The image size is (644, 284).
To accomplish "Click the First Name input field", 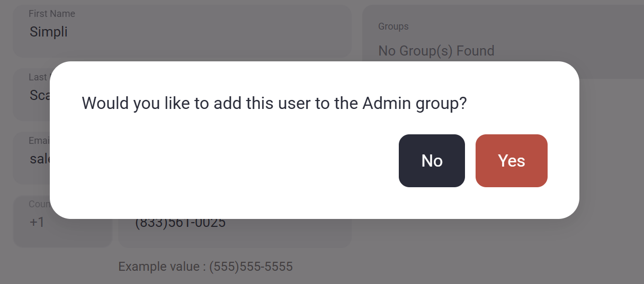I will click(182, 31).
